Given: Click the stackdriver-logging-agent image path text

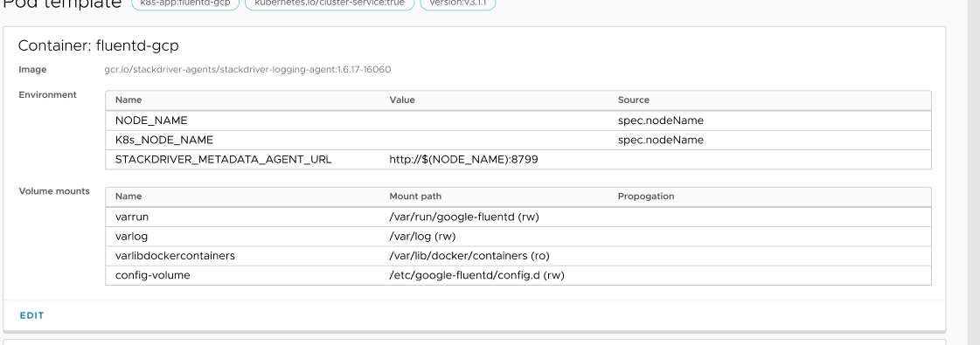Looking at the screenshot, I should tap(247, 69).
